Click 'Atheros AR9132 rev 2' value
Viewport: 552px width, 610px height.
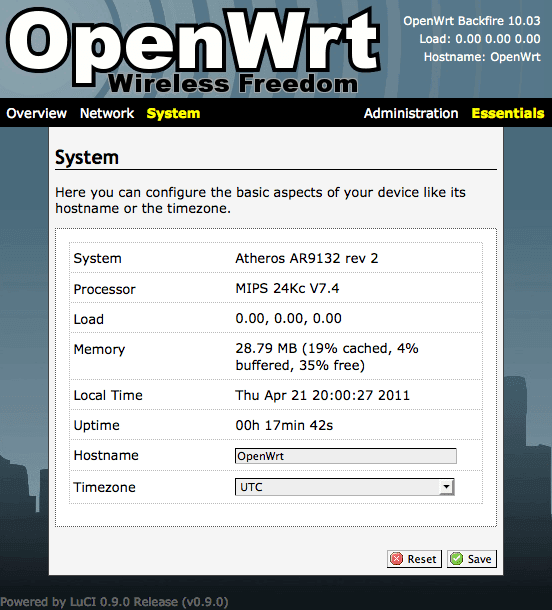click(307, 258)
